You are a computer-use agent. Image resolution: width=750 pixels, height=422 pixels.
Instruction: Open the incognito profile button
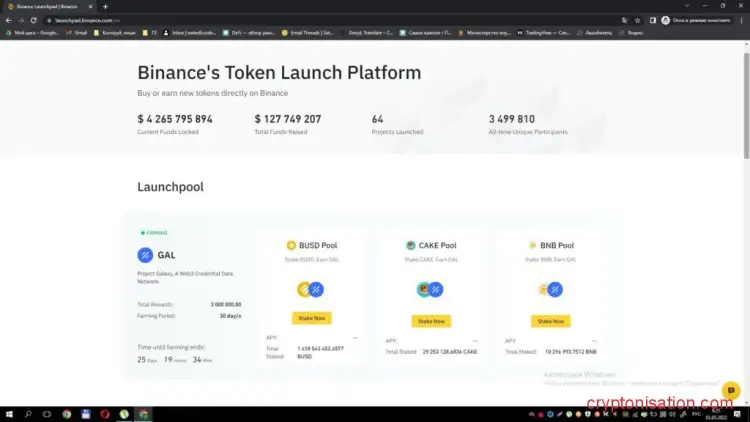(696, 21)
